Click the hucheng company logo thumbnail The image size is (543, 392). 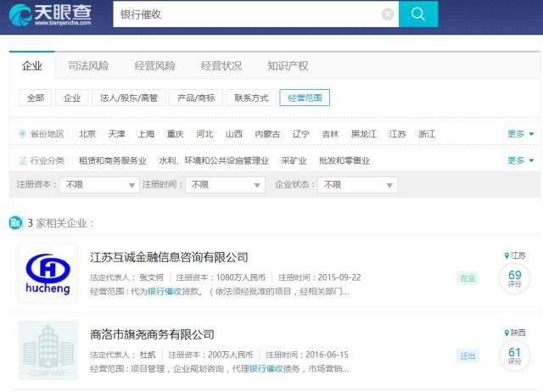coord(48,273)
